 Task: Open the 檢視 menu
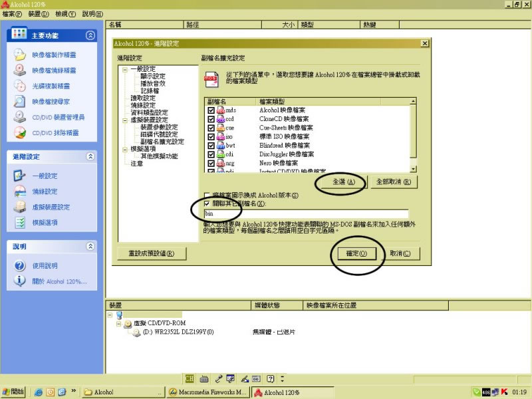tap(65, 14)
